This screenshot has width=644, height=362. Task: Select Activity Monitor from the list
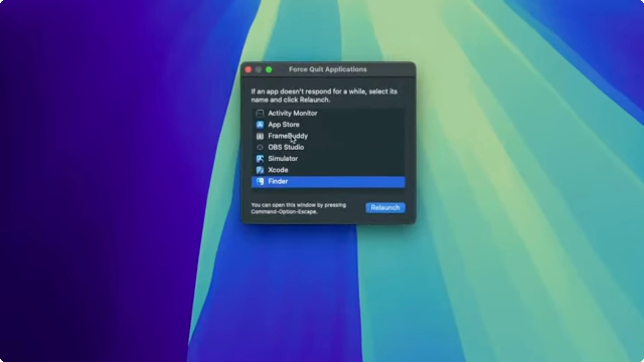[x=292, y=113]
